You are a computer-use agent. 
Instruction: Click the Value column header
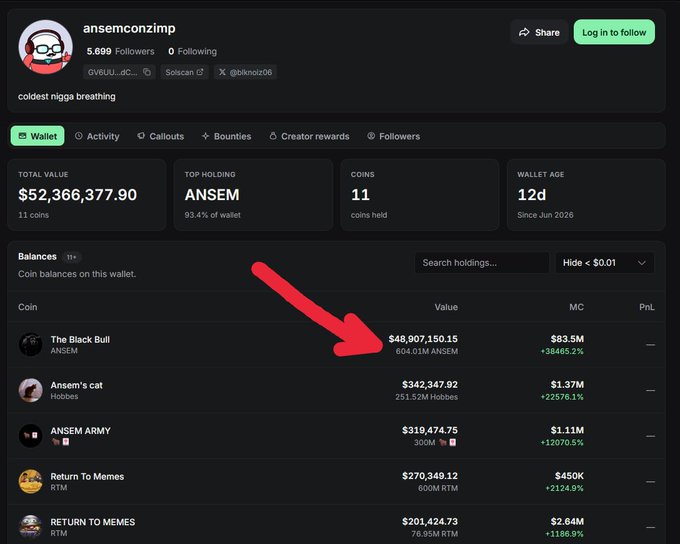click(x=446, y=307)
